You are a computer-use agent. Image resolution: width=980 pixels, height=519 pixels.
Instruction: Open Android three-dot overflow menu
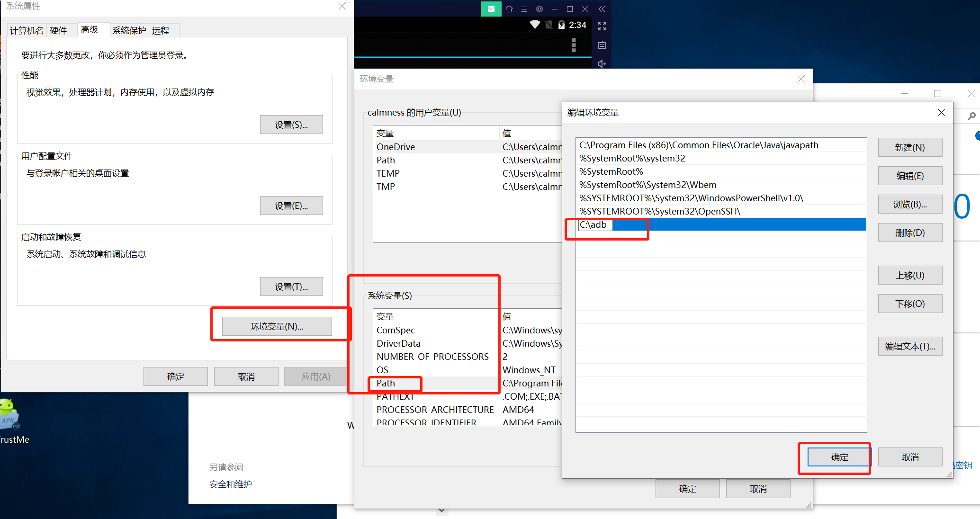pos(574,45)
